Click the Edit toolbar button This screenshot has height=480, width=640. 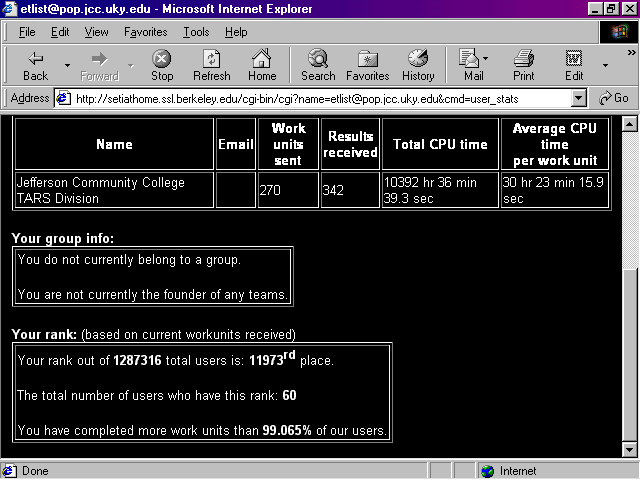point(574,66)
